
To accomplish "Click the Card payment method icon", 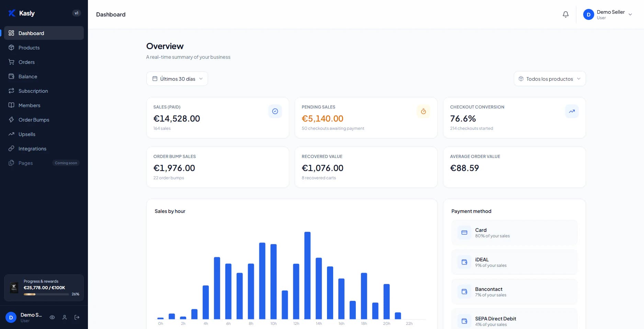I will [464, 232].
